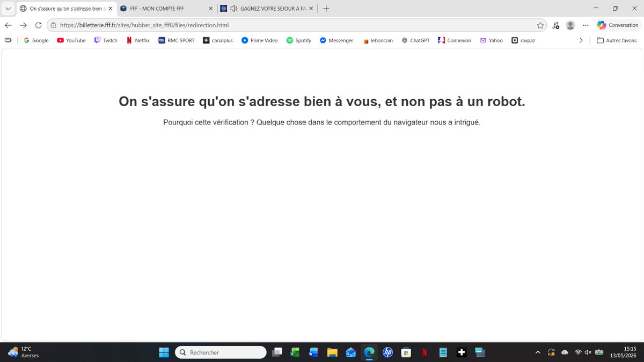Click the Pourquoi cette vérification paragraph

click(322, 122)
